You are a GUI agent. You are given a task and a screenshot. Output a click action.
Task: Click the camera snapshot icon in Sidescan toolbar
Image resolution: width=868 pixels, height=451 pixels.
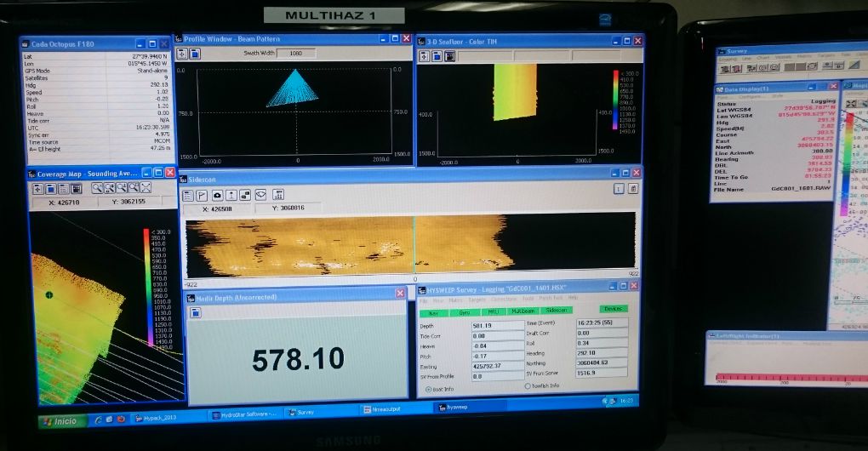coord(216,195)
